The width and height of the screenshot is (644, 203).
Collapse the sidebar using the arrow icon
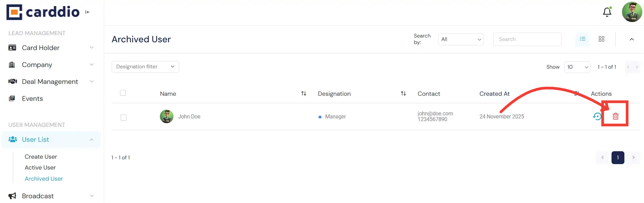[x=88, y=12]
